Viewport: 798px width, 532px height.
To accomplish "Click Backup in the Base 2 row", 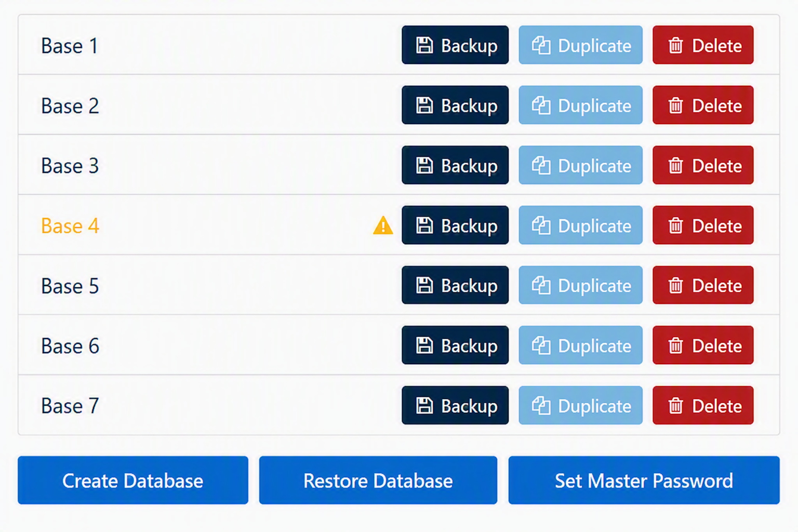I will (x=455, y=105).
